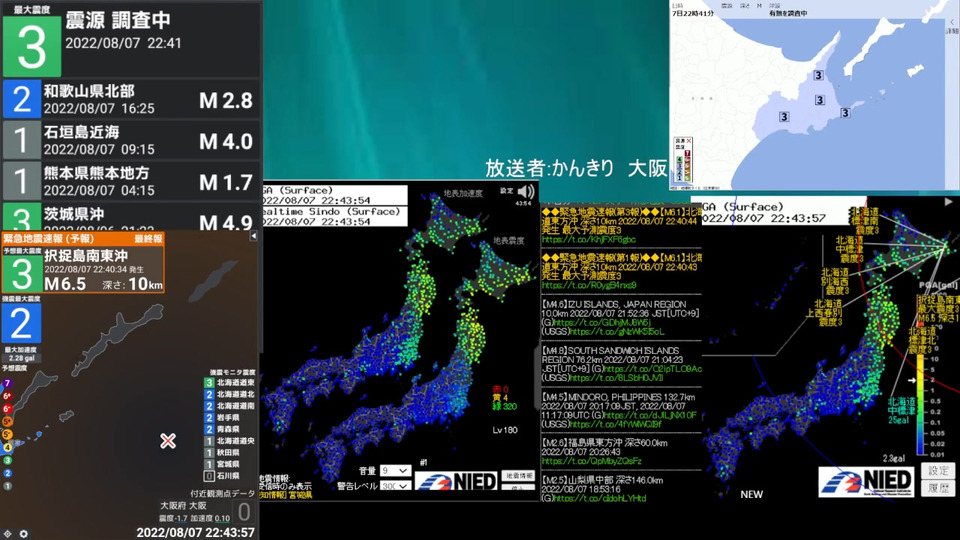This screenshot has width=960, height=540.
Task: Open the 警告レベル warning level dropdown
Action: [x=395, y=486]
